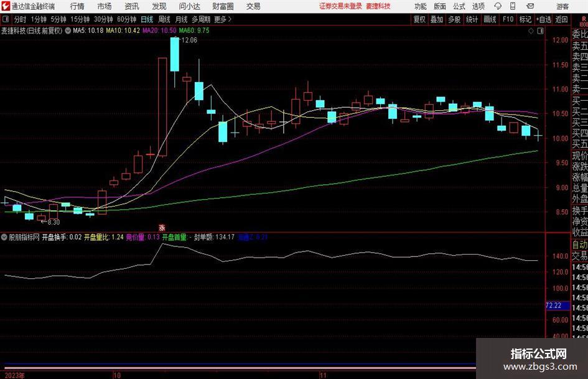The width and height of the screenshot is (588, 379).
Task: Open the 财富圈 menu
Action: [223, 6]
